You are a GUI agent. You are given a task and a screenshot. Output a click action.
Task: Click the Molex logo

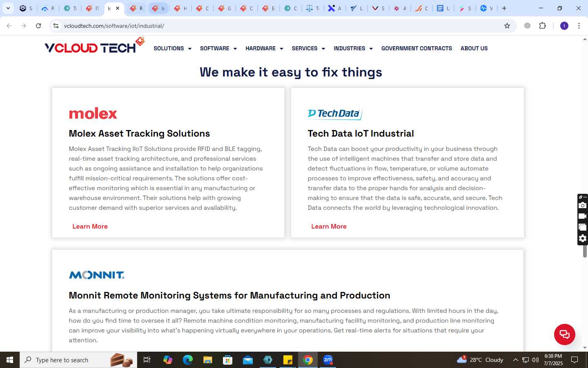click(93, 113)
